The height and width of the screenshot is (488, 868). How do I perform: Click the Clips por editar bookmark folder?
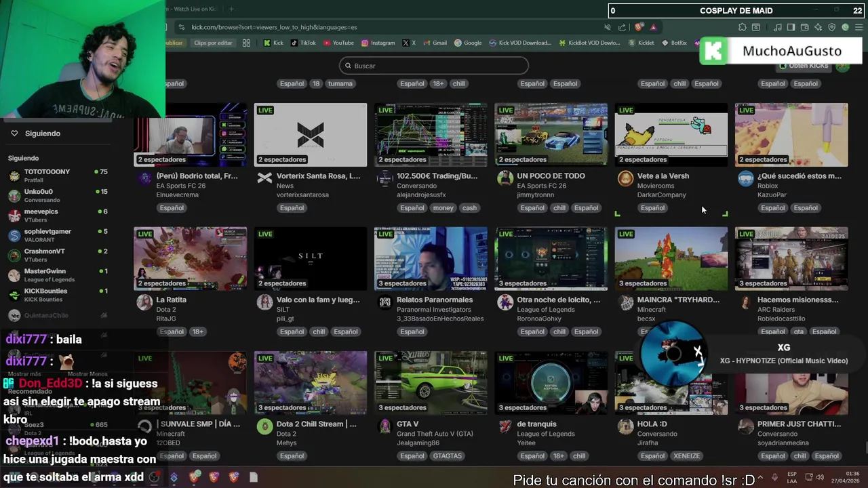213,43
